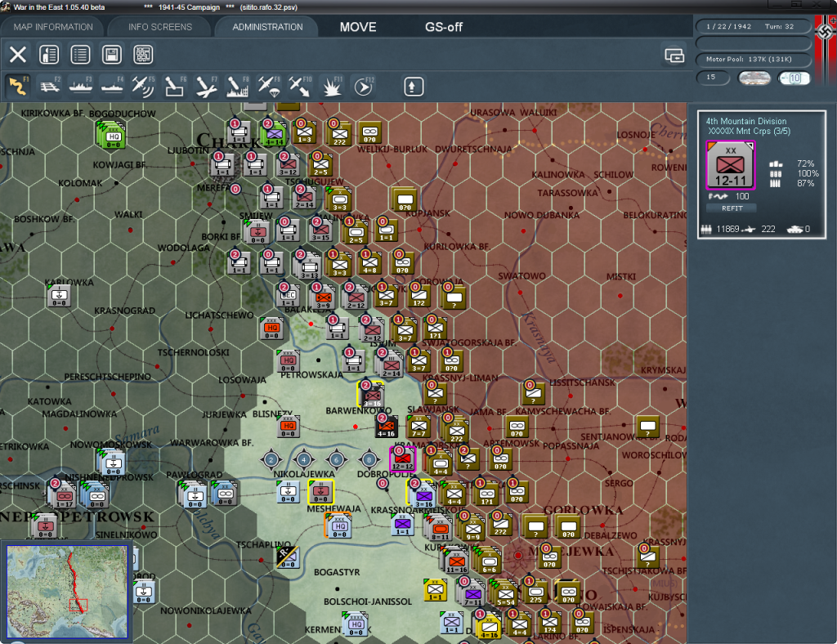Select the orange HQ counter near Lichatschewo

(272, 329)
